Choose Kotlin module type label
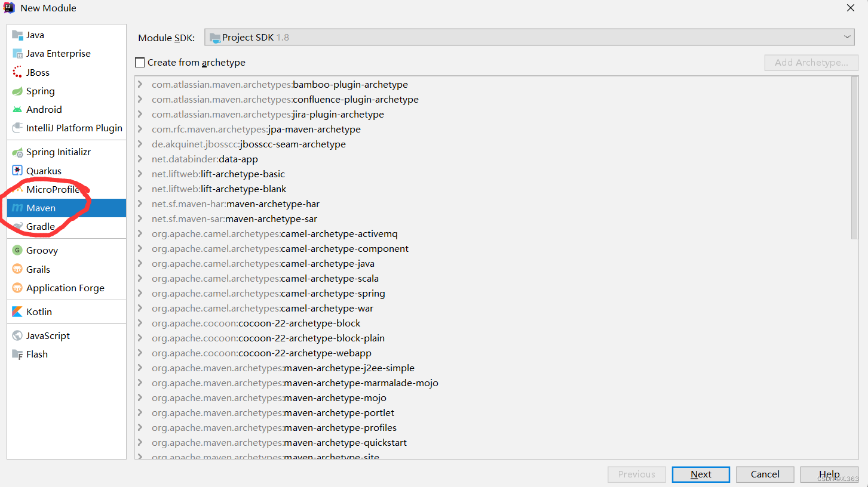 point(39,312)
